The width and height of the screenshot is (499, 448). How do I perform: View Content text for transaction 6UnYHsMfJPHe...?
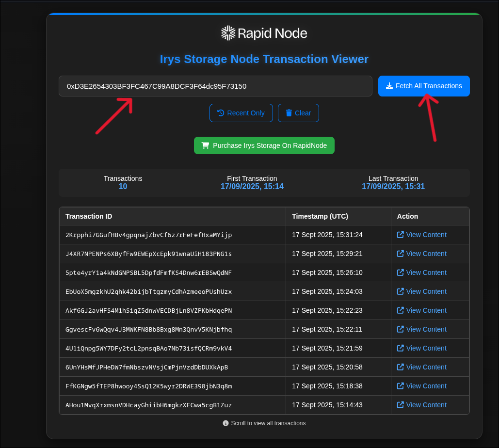(426, 367)
